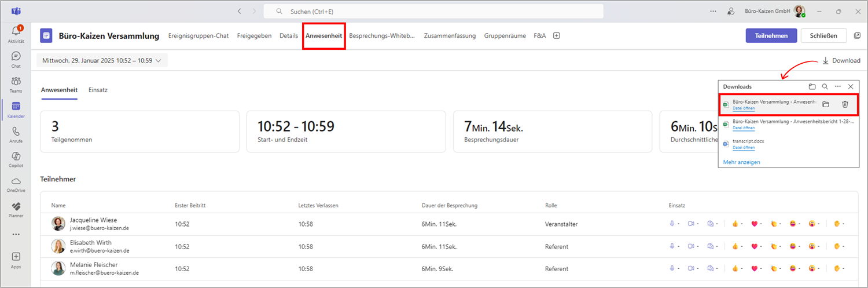Click the Erster Beitritt column header
868x288 pixels.
pyautogui.click(x=190, y=205)
